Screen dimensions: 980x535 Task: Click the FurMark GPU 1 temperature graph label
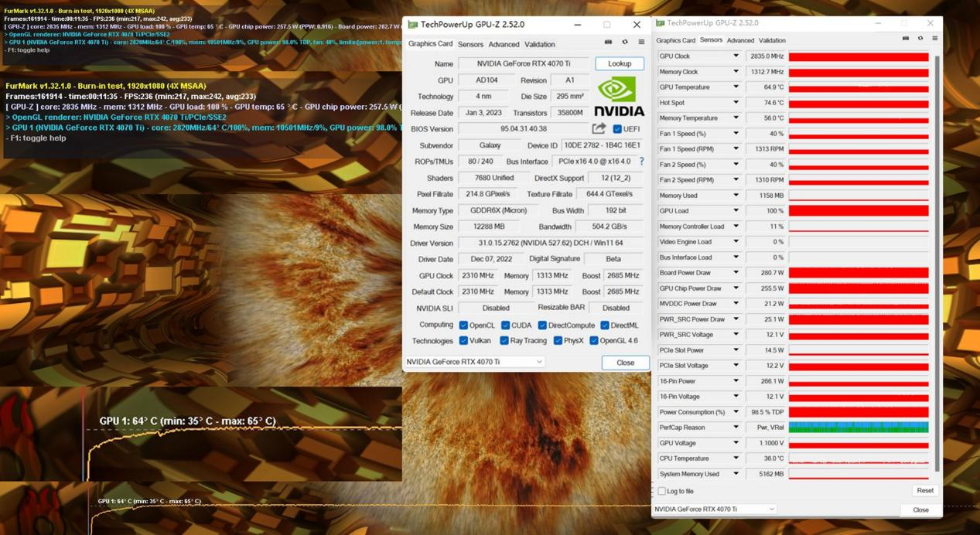(x=187, y=421)
